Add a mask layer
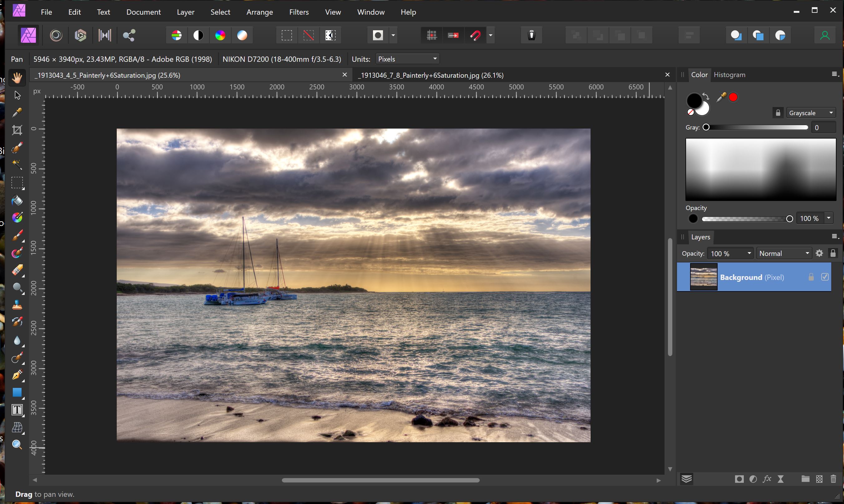Screen dimensions: 844x504 (739, 479)
